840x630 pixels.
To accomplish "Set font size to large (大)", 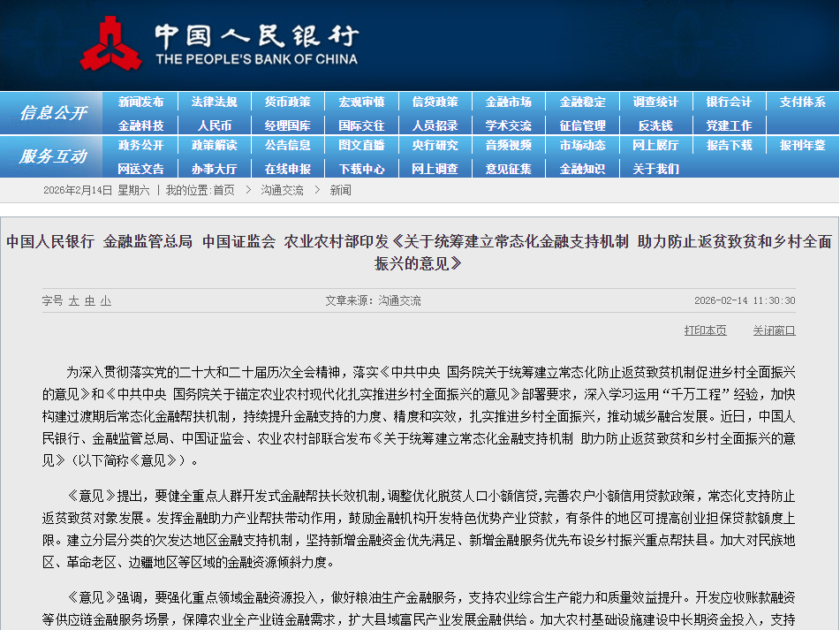I will pyautogui.click(x=74, y=301).
